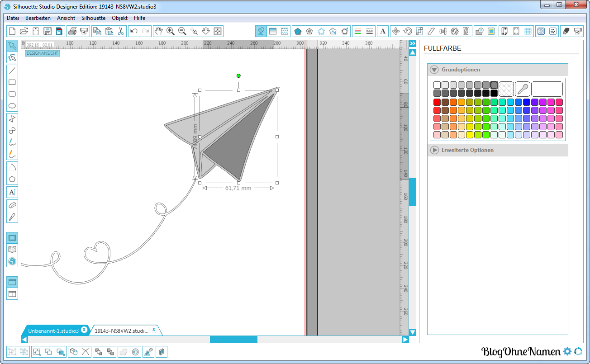Select the knife tool
Viewport: 590px width, 364px height.
coord(12,217)
